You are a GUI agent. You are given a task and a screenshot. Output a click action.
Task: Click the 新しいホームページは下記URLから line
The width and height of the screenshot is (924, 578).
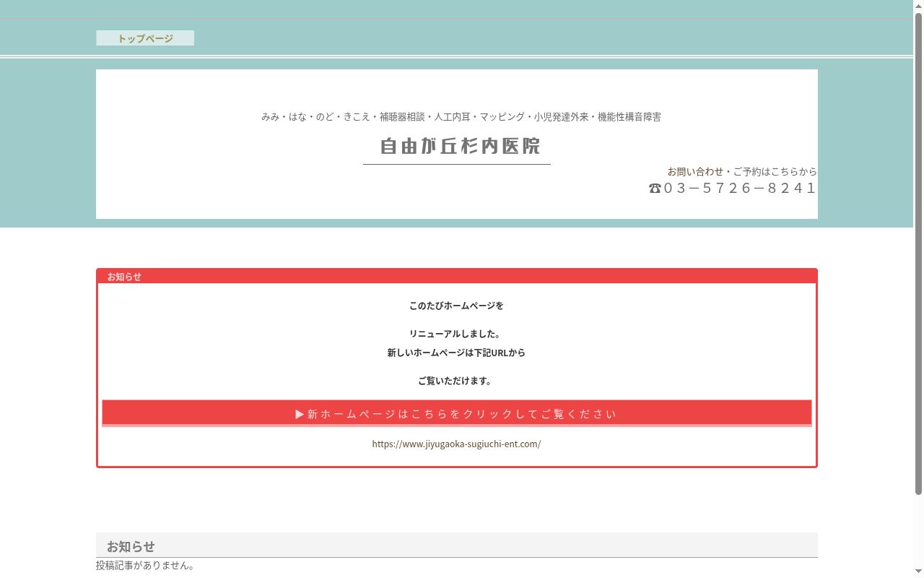click(x=456, y=353)
